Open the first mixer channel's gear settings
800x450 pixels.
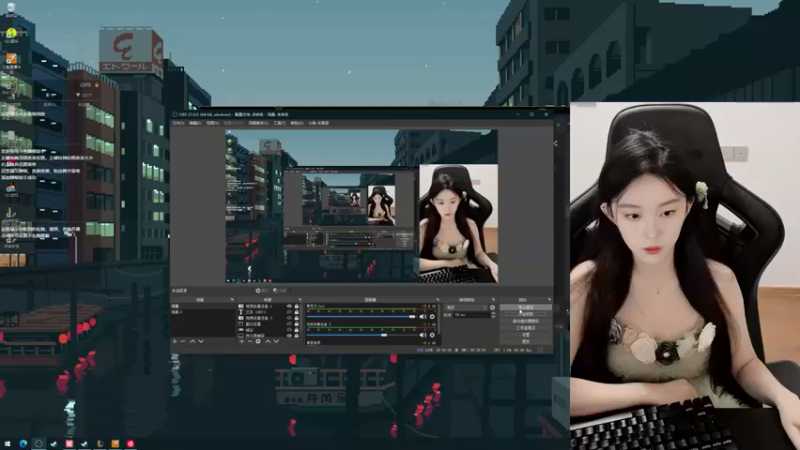pos(432,317)
